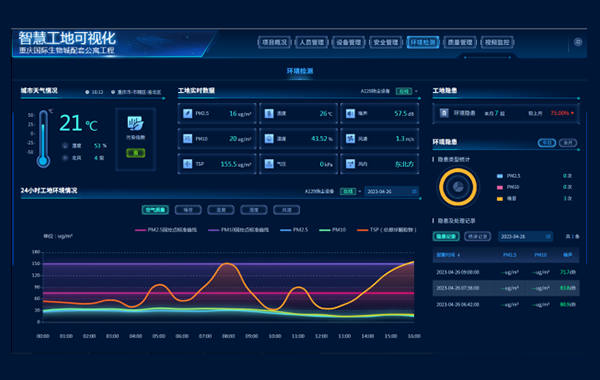Click the TSP sensor icon
Screen dimensions: 600x380
click(x=188, y=164)
